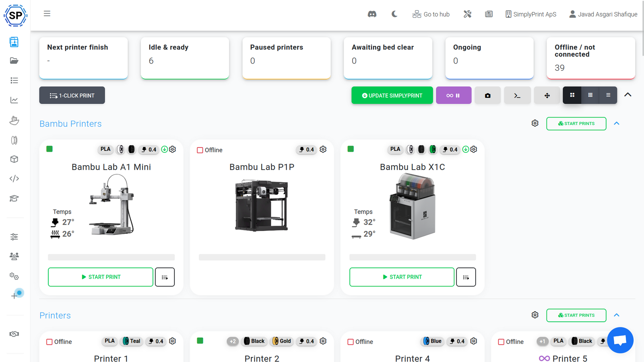
Task: Switch to dark mode moon icon
Action: pyautogui.click(x=394, y=14)
